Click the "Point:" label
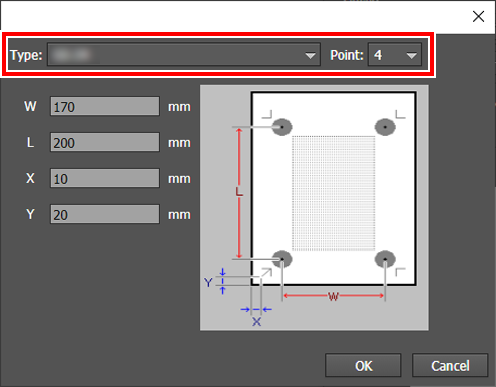Viewport: 496px width, 387px height. (347, 55)
